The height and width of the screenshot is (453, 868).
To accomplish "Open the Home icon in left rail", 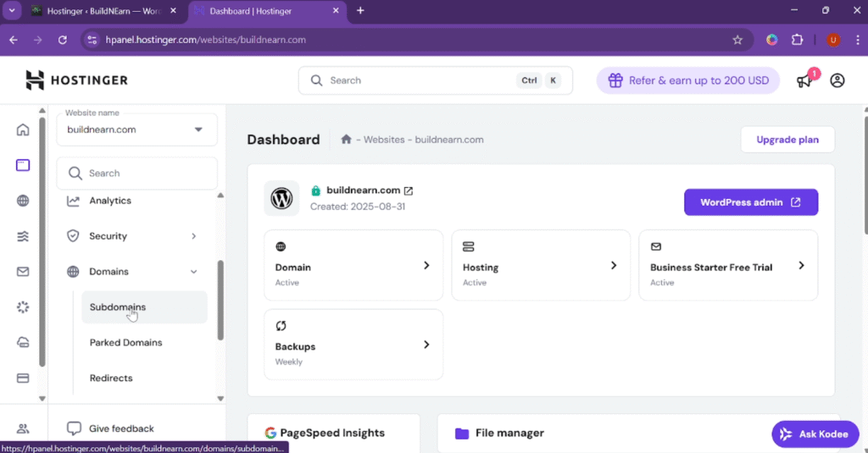I will point(23,130).
